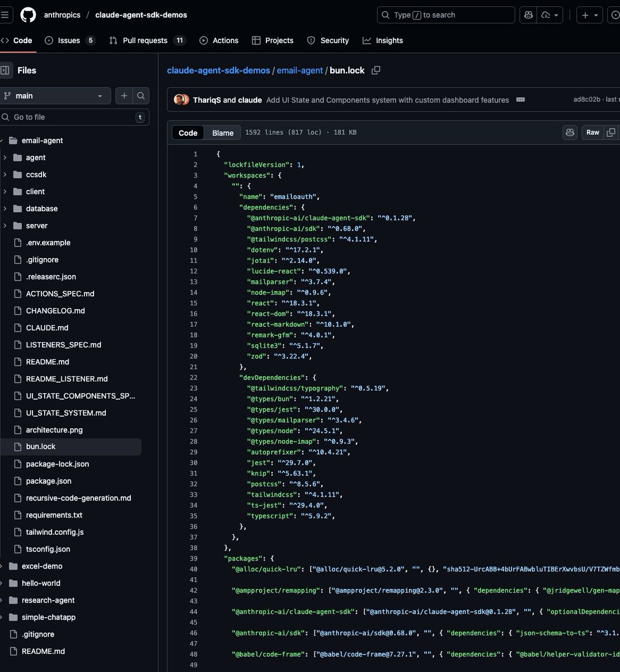The image size is (620, 672).
Task: Open LISTENERS_SPEC.md file
Action: coord(63,345)
